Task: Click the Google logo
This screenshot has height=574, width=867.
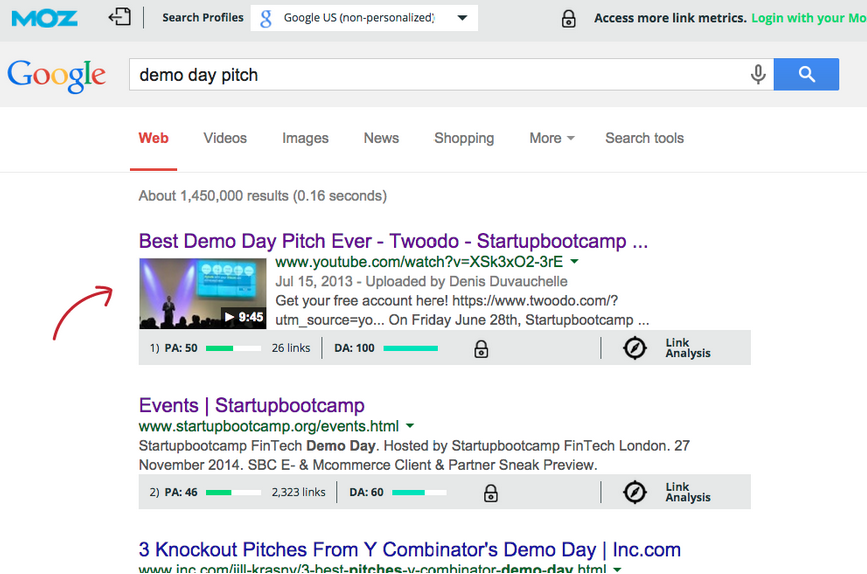Action: [x=56, y=76]
